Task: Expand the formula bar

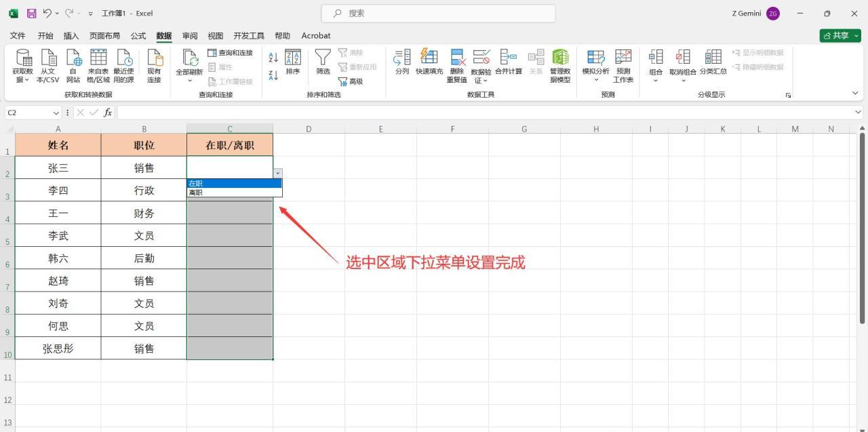Action: [x=858, y=113]
